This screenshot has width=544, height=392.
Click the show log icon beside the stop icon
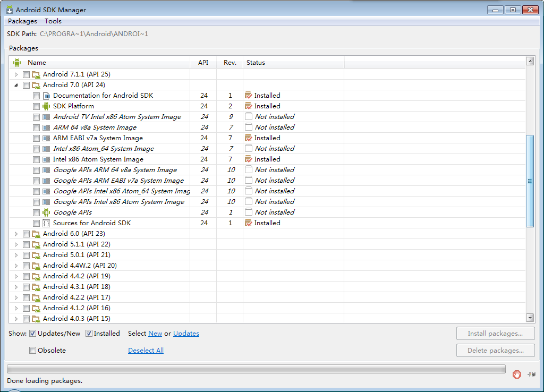(531, 374)
